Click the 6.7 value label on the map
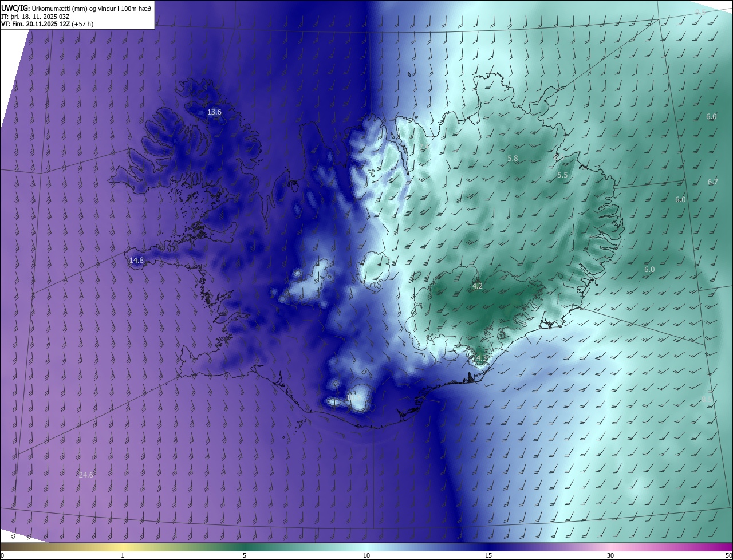733x560 pixels. click(712, 182)
